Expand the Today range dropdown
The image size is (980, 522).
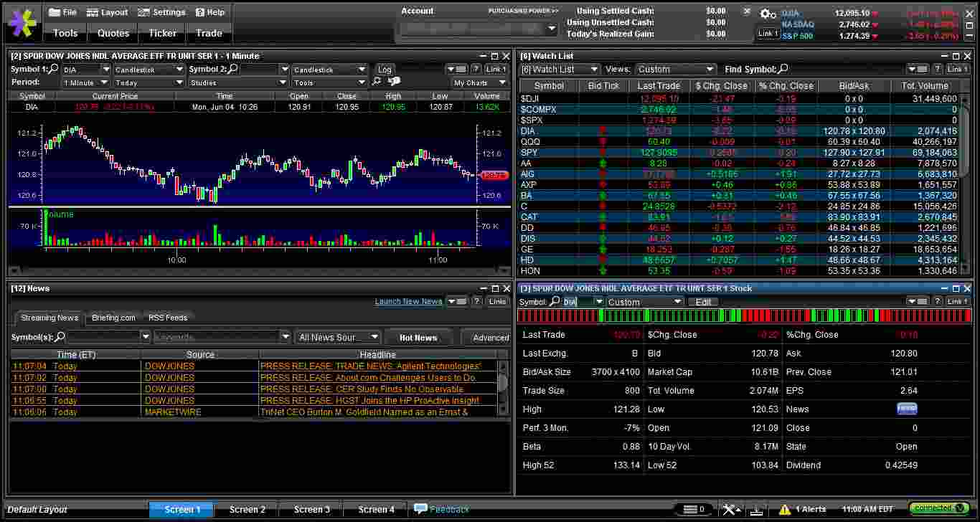(179, 82)
